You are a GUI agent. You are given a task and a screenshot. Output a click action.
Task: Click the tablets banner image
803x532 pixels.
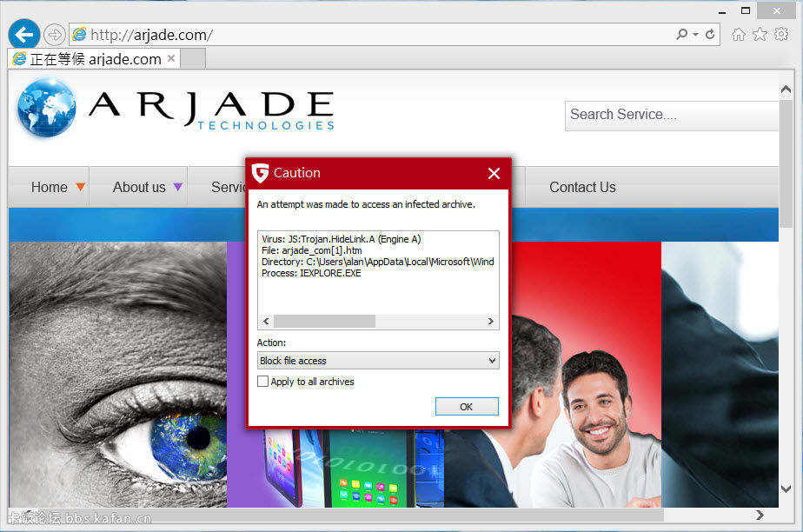click(x=335, y=467)
